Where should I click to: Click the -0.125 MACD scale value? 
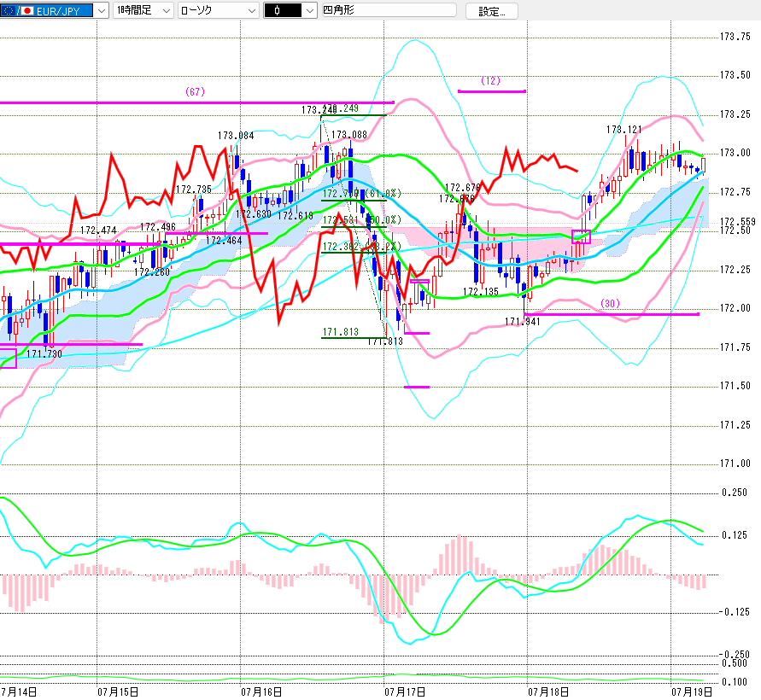click(x=734, y=612)
